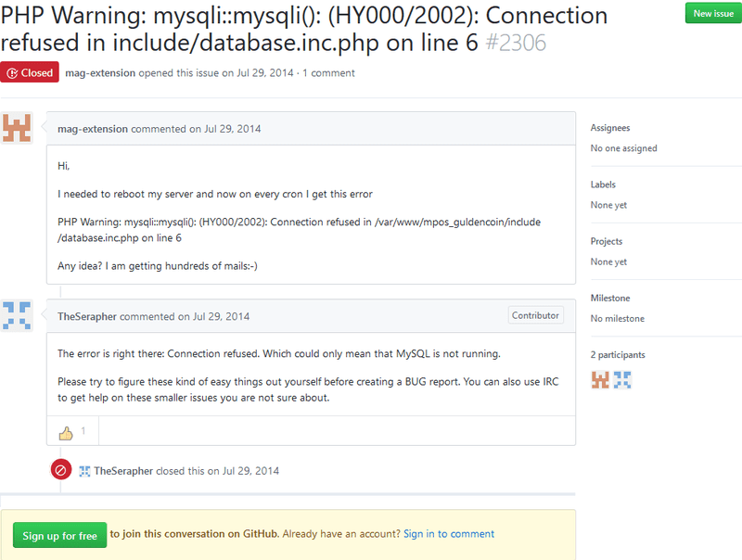Open TheSerapher's profile via their commenter name

click(88, 316)
